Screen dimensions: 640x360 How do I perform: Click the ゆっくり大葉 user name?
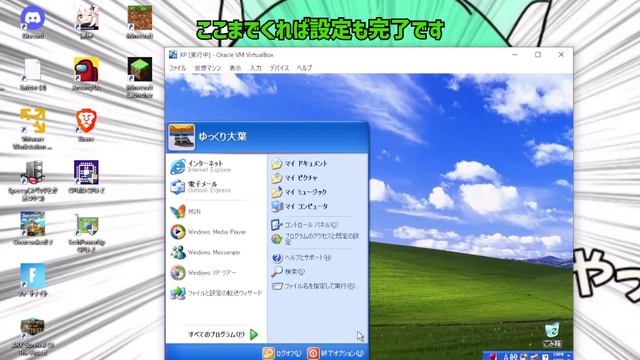tap(222, 137)
